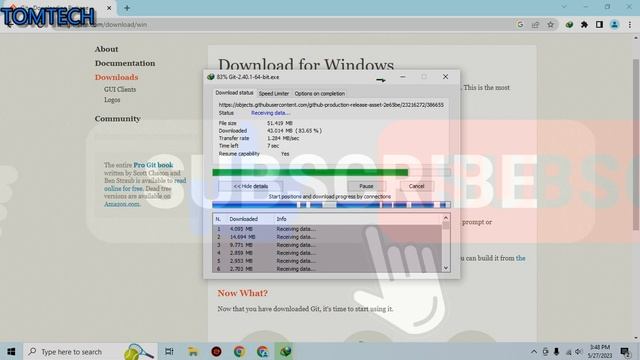Select connection row 1 with 4.095 MB

coord(327,229)
